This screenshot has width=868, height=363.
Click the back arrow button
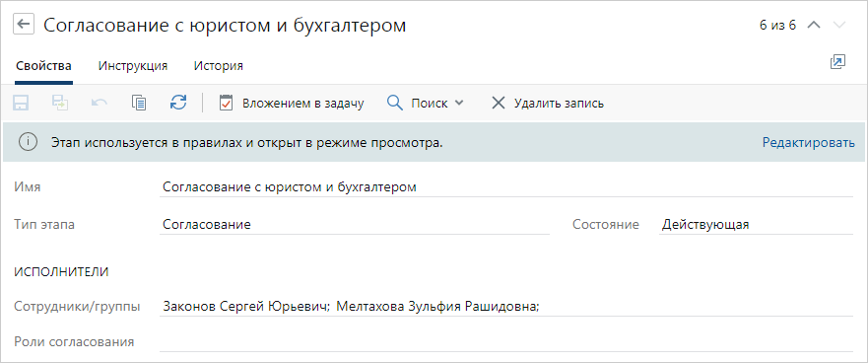click(x=24, y=25)
